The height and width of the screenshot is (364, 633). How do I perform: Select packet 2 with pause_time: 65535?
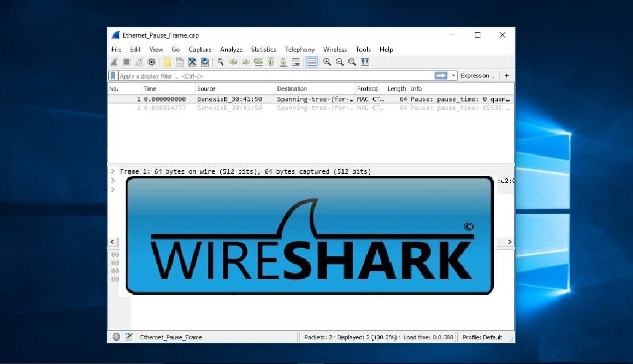(x=311, y=108)
